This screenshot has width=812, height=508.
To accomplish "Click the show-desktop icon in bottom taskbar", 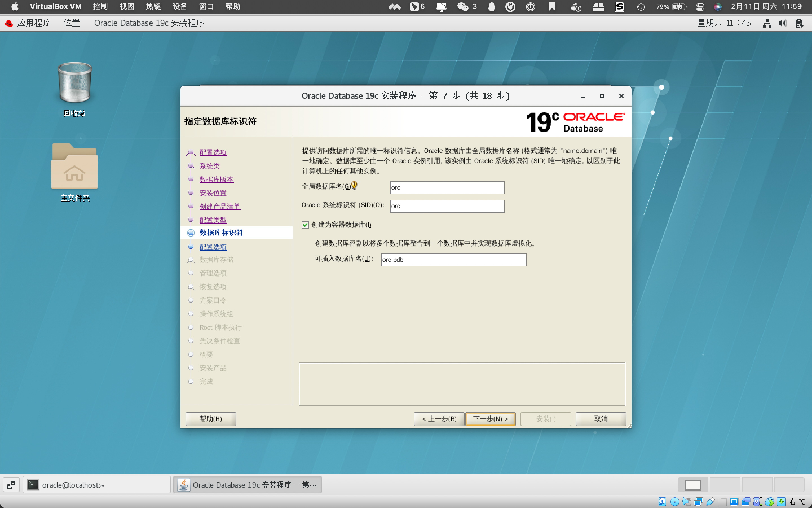I will pos(11,485).
